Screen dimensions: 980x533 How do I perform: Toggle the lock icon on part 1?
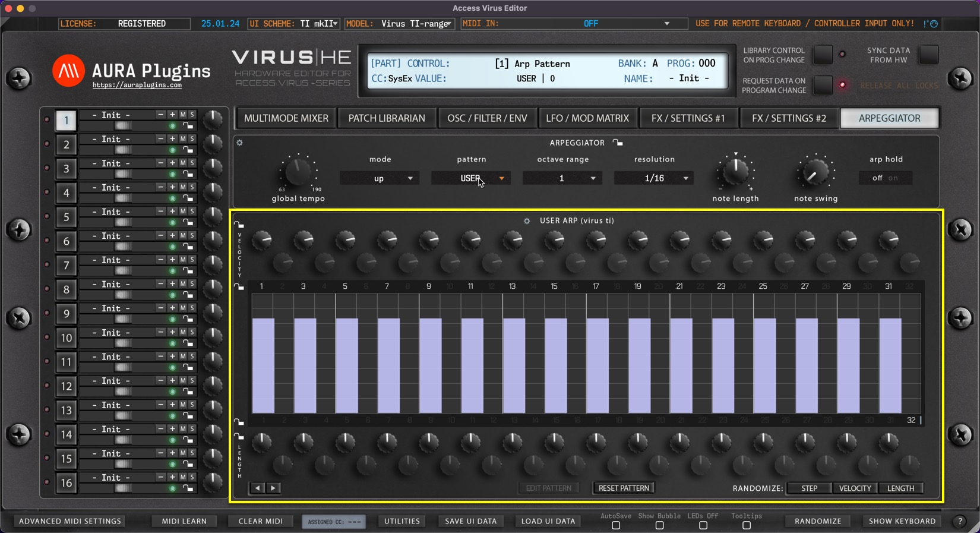(188, 126)
